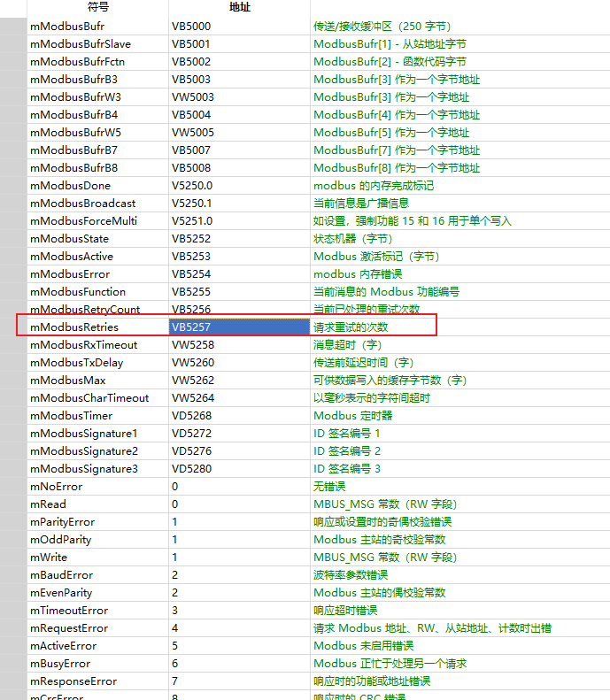Click mModbusFunction symbol name

[x=78, y=292]
